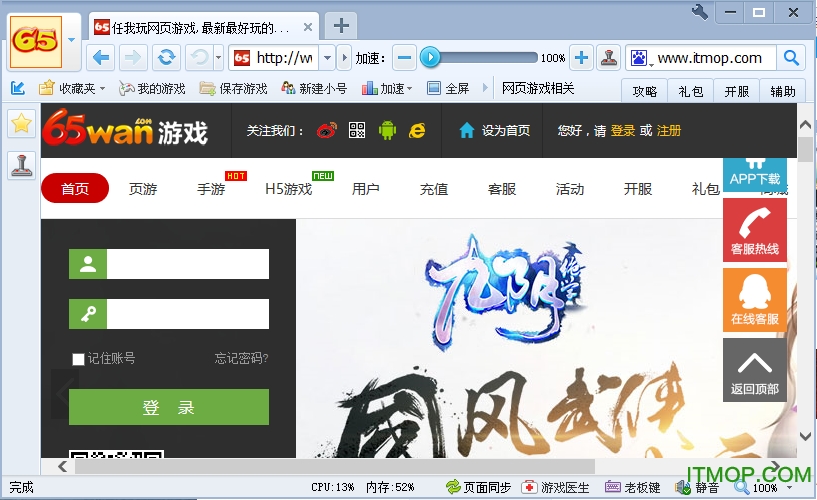Screen dimensions: 817x500
Task: Click the blue arrow icon at bookmarks bar start
Action: (x=18, y=88)
